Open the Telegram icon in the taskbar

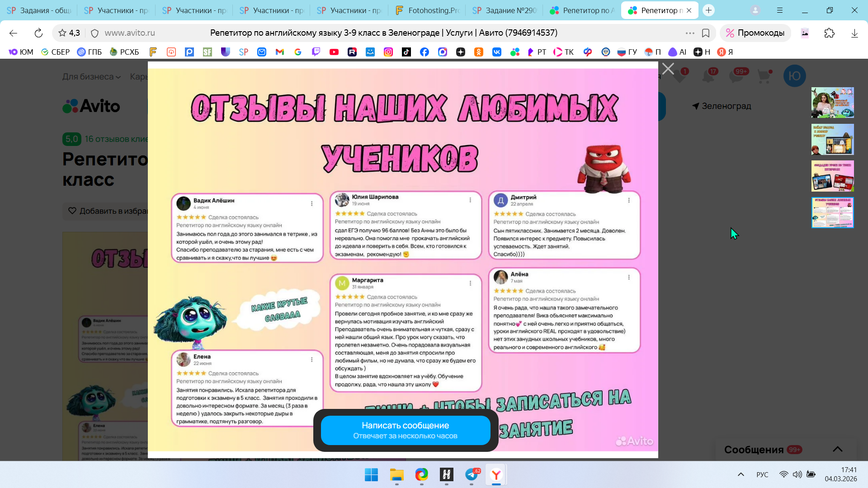tap(472, 475)
